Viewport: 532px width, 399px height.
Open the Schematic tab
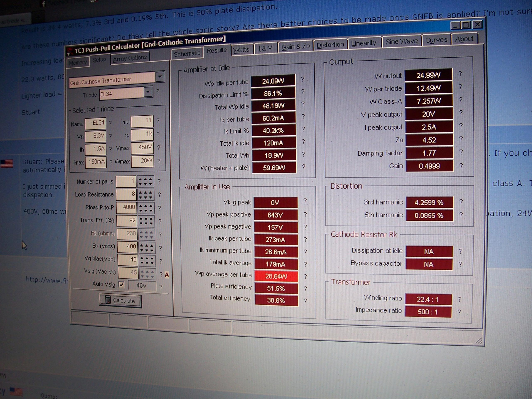coord(187,54)
